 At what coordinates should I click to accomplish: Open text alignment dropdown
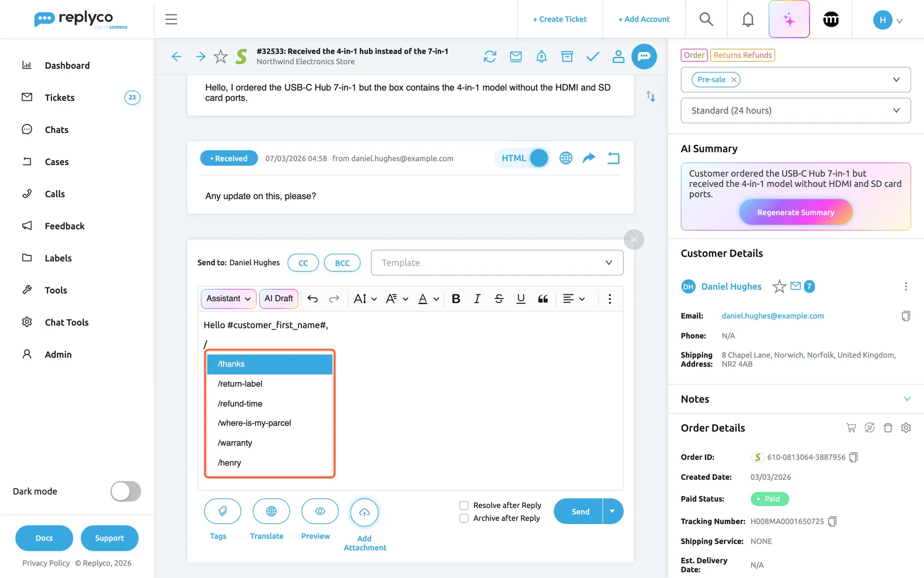(574, 299)
